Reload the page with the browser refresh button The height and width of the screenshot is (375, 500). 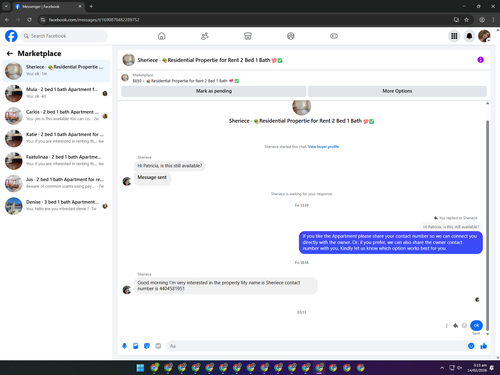[x=29, y=20]
